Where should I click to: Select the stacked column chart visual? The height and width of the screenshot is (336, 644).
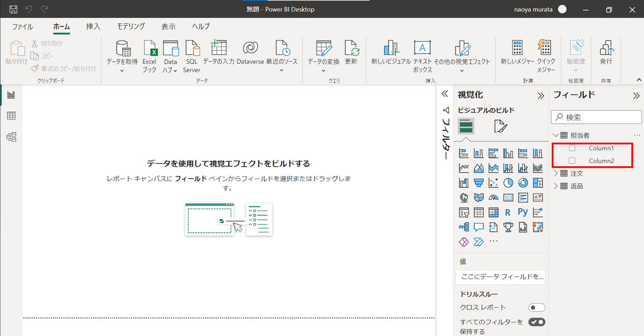pyautogui.click(x=478, y=153)
